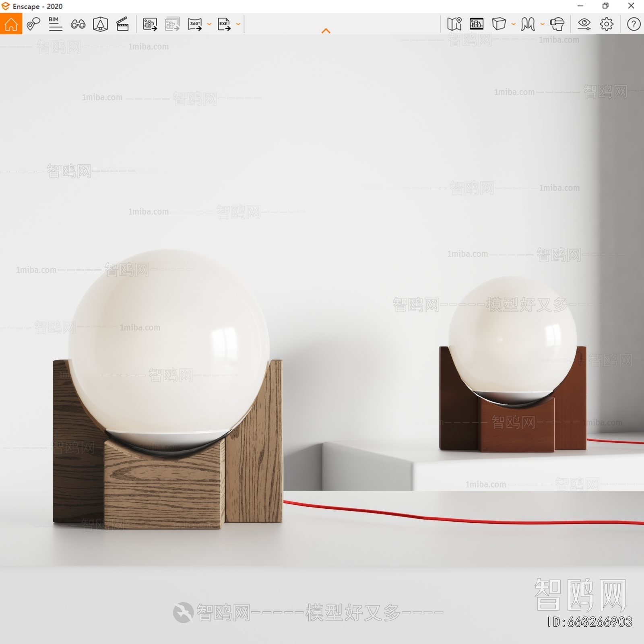
Task: Export standalone EXE file
Action: [x=224, y=24]
